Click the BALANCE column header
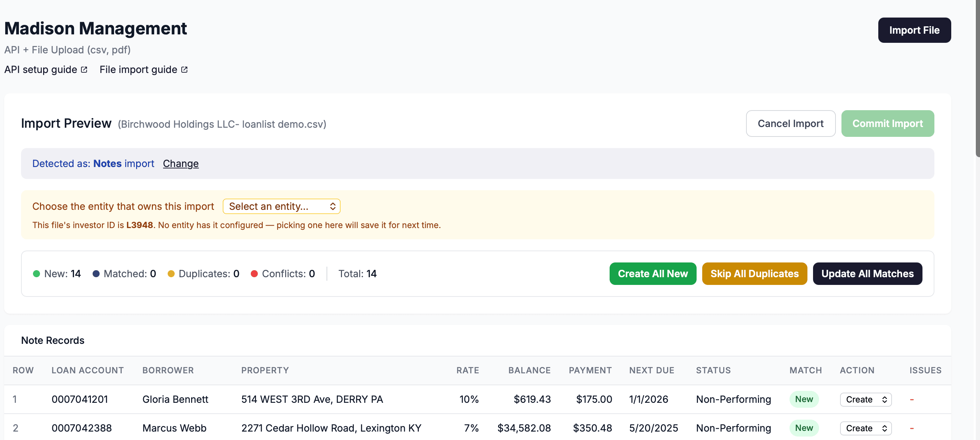This screenshot has width=980, height=440. (529, 370)
